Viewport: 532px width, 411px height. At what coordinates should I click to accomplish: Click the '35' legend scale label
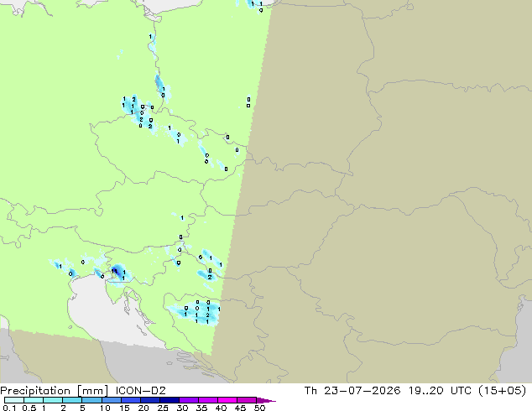click(201, 408)
